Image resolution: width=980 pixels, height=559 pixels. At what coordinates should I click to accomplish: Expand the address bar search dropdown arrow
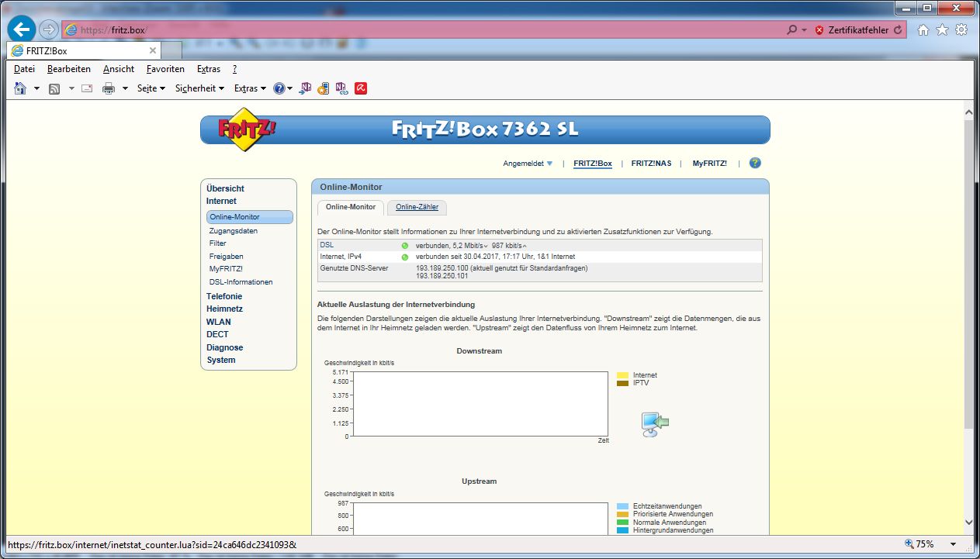coord(804,29)
